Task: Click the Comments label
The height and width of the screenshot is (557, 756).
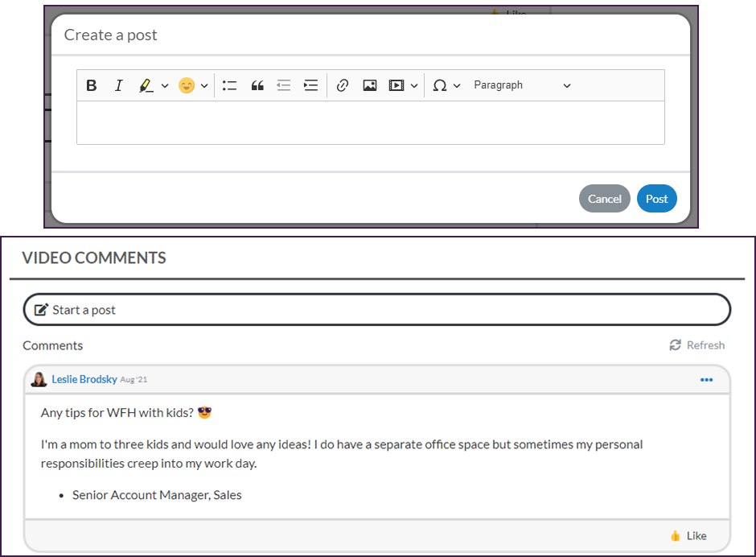Action: point(52,345)
